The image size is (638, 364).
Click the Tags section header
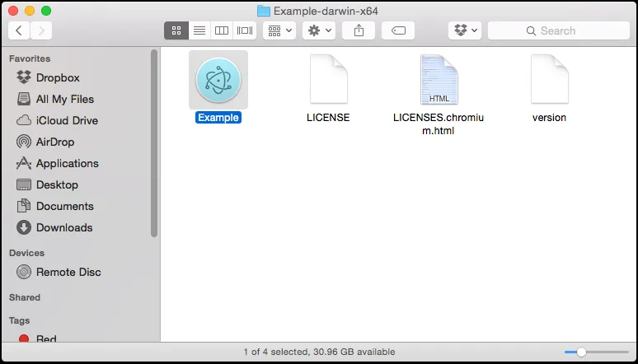coord(19,320)
